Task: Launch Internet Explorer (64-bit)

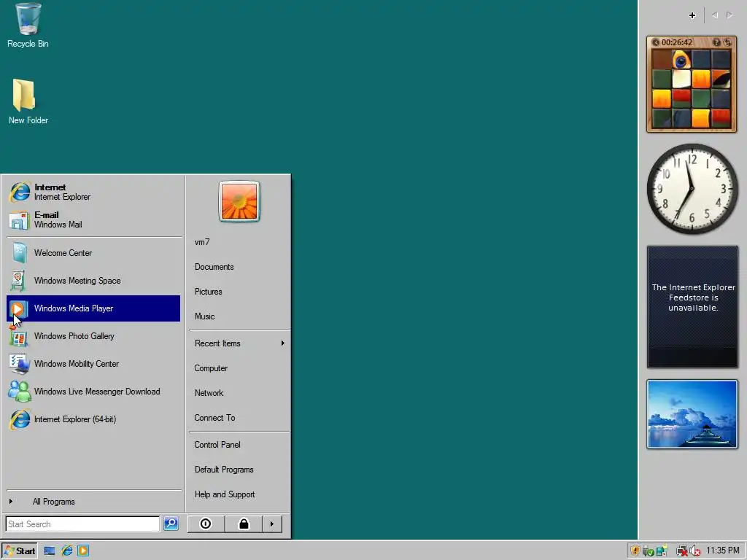Action: [94, 419]
